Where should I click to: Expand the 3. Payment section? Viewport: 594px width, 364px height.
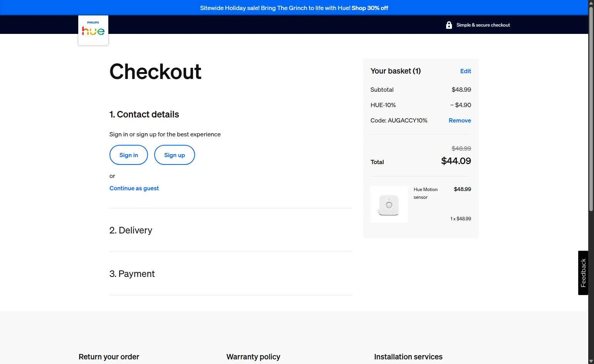132,273
